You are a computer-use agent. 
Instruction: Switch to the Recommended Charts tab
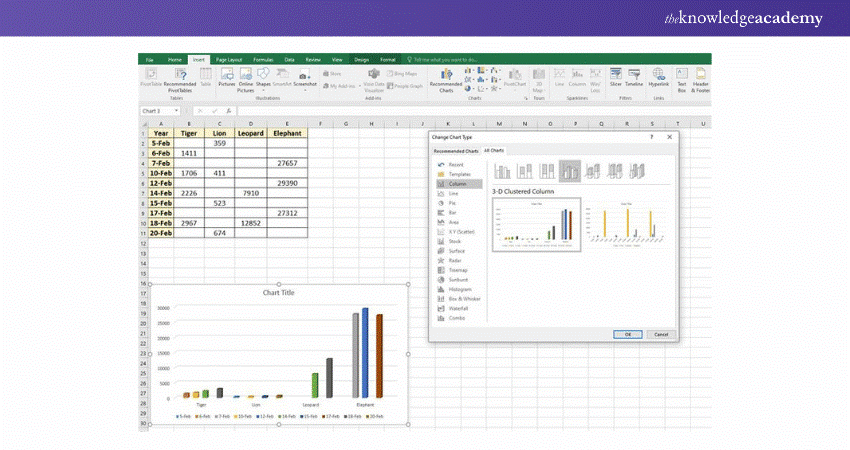[x=455, y=150]
